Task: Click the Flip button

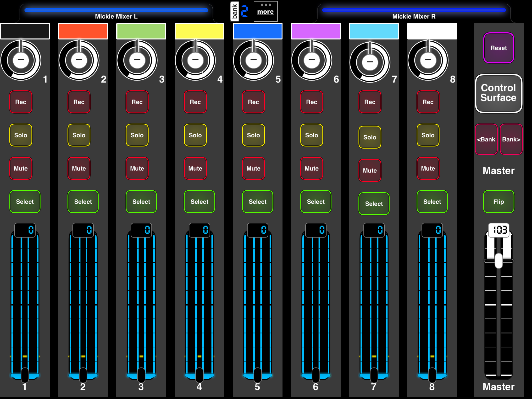Action: pyautogui.click(x=499, y=202)
